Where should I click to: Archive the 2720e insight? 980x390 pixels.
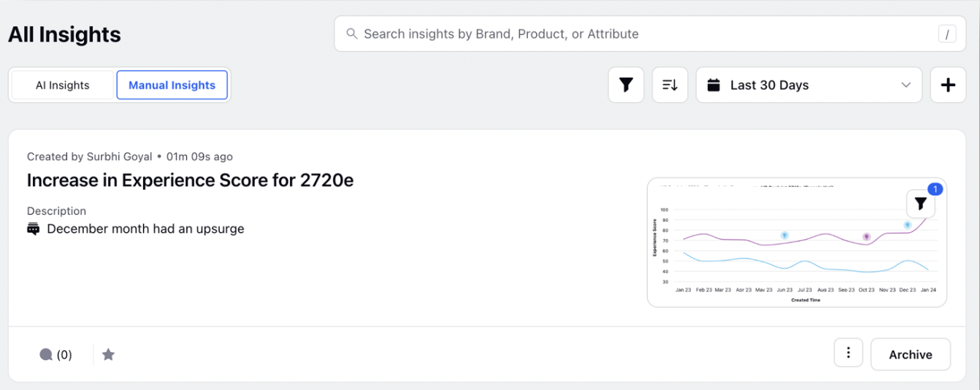911,354
